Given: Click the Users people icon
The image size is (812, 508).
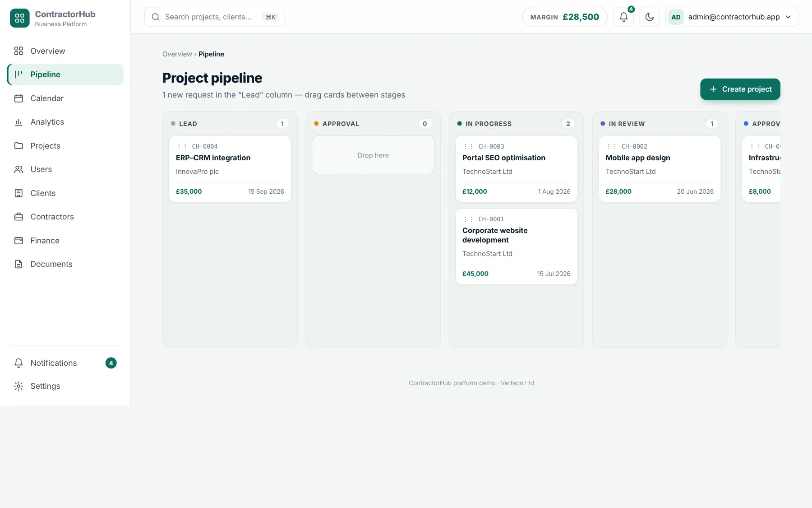Looking at the screenshot, I should click(18, 169).
